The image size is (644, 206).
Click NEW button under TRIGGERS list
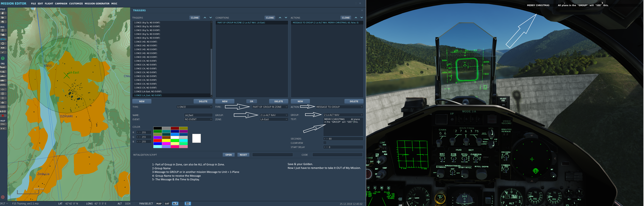click(x=142, y=101)
